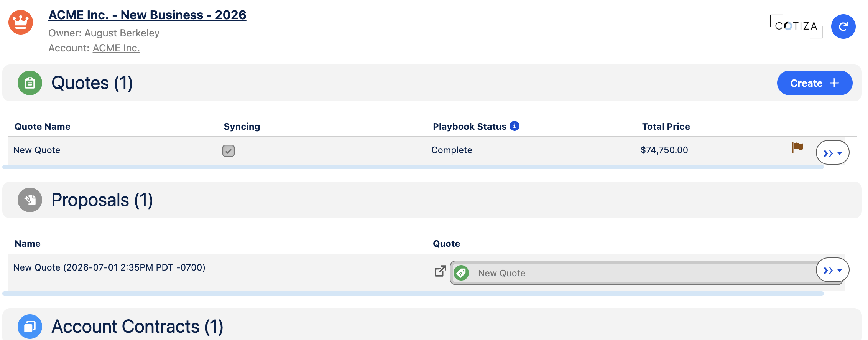Click the Create button for quotes
This screenshot has height=340, width=868.
point(815,83)
